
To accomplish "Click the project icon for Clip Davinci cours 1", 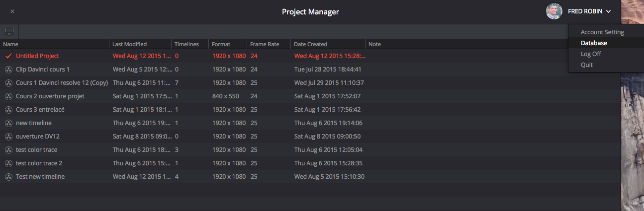I will click(8, 70).
